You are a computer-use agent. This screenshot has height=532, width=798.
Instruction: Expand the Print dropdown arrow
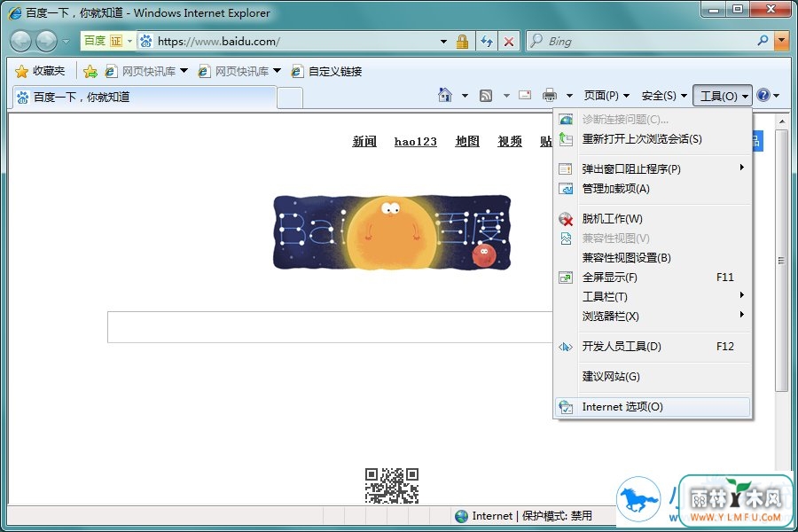tap(569, 95)
